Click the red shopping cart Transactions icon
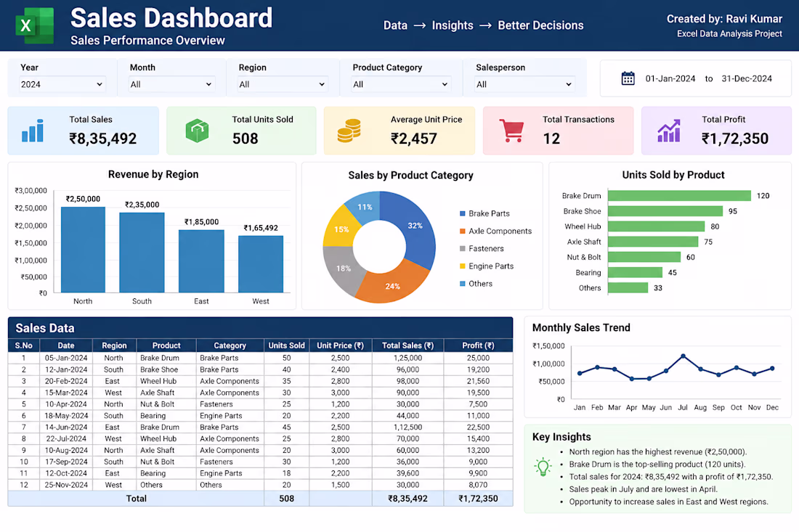Screen dimensions: 799x532 click(511, 131)
